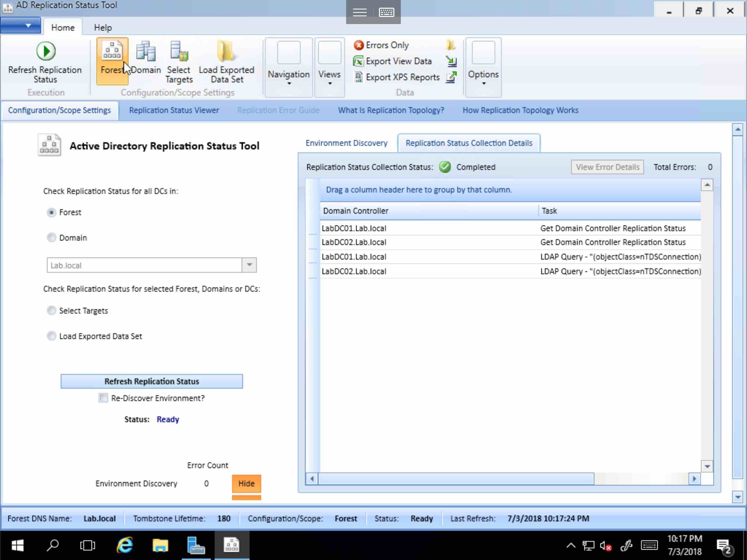
Task: Click the hamburger menu icon at top
Action: click(x=360, y=12)
